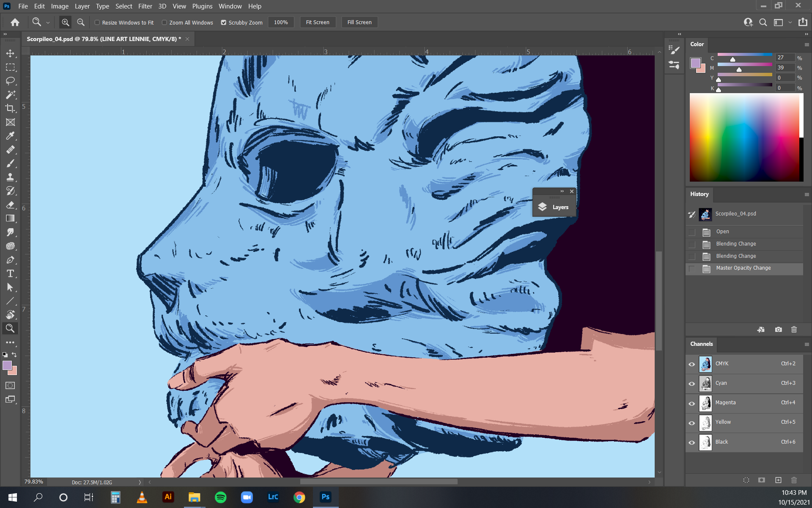
Task: Open the Search icon in options bar
Action: 763,22
